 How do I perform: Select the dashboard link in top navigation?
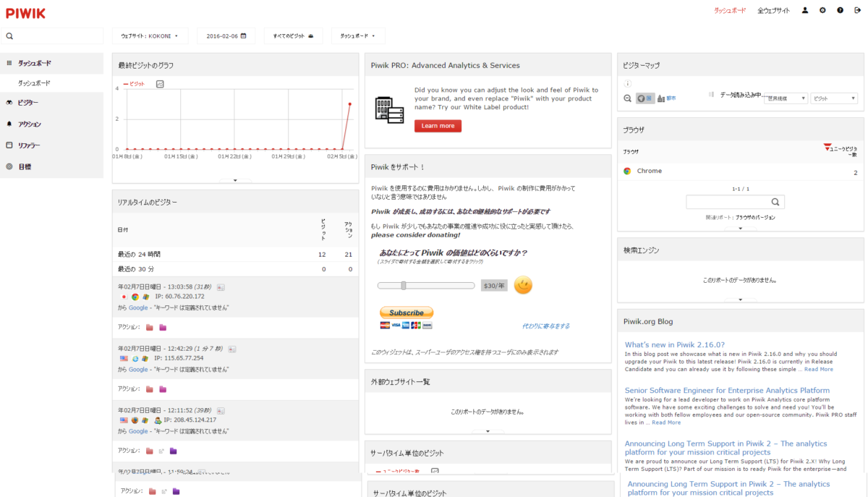(730, 11)
